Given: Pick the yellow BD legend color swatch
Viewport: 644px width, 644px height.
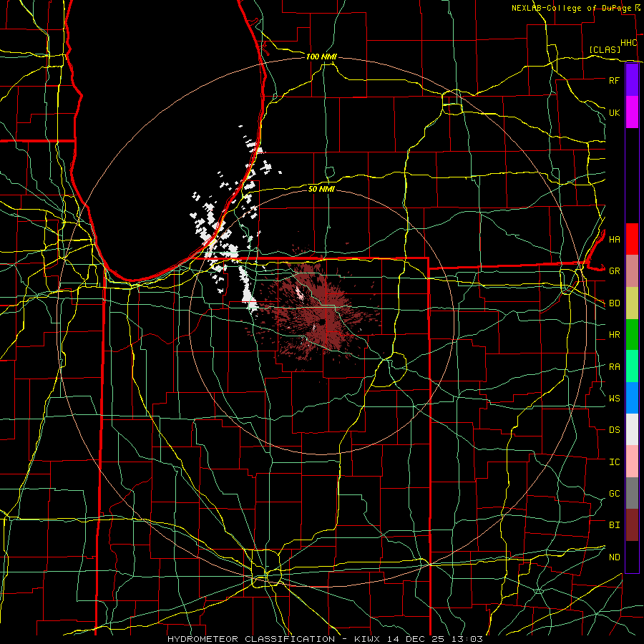Looking at the screenshot, I should click(x=632, y=303).
